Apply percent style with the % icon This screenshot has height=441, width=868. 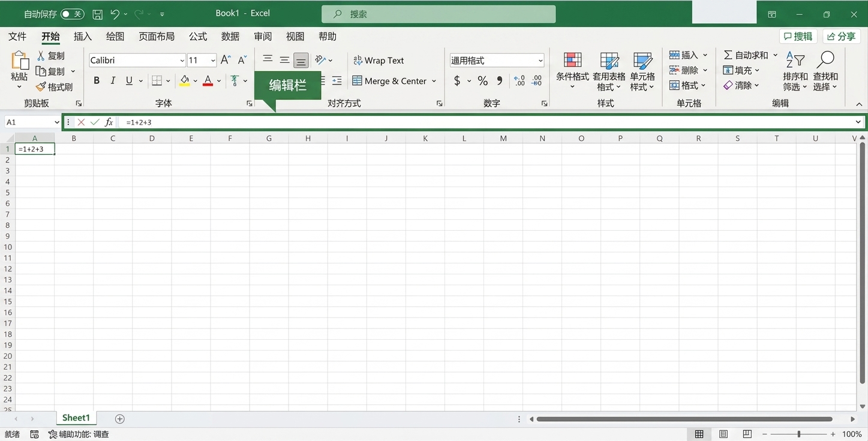482,80
